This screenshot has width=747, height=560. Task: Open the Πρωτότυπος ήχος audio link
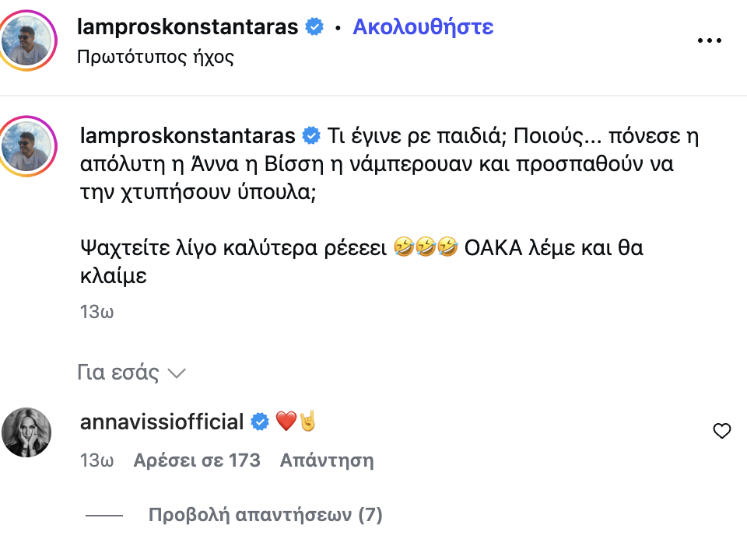tap(156, 57)
